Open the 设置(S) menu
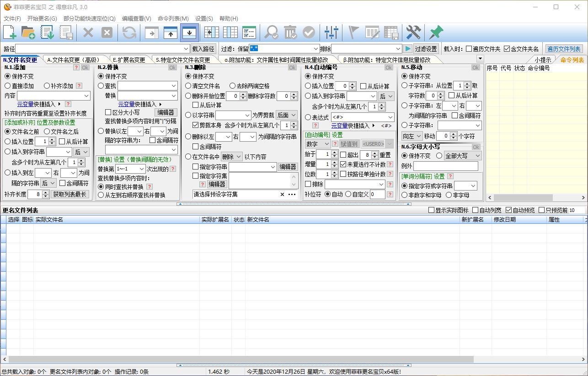The image size is (588, 376). pos(204,19)
